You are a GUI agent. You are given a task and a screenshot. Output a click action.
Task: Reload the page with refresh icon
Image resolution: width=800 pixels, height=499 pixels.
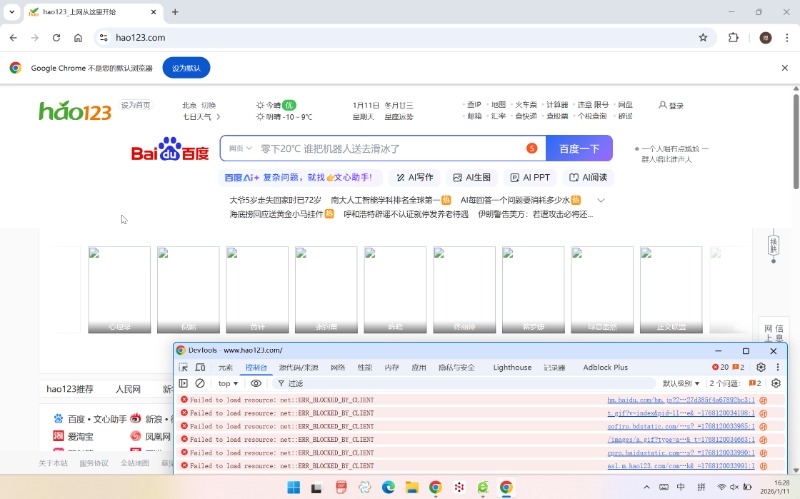point(56,37)
